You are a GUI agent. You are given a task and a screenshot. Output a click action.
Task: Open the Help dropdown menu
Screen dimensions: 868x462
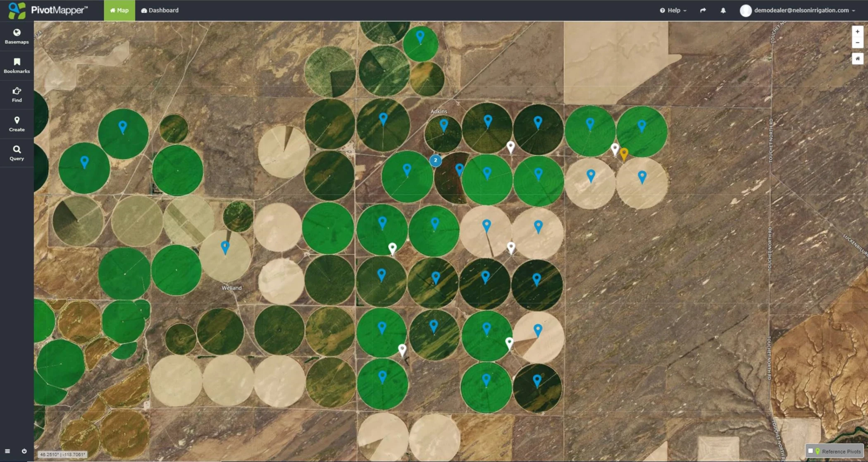[672, 10]
